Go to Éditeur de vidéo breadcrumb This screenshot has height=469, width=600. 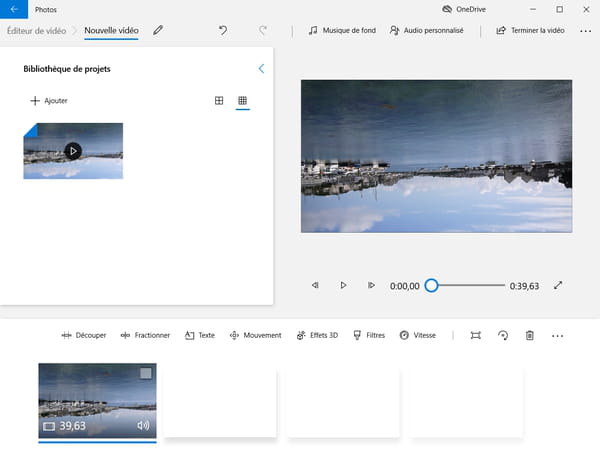coord(36,31)
